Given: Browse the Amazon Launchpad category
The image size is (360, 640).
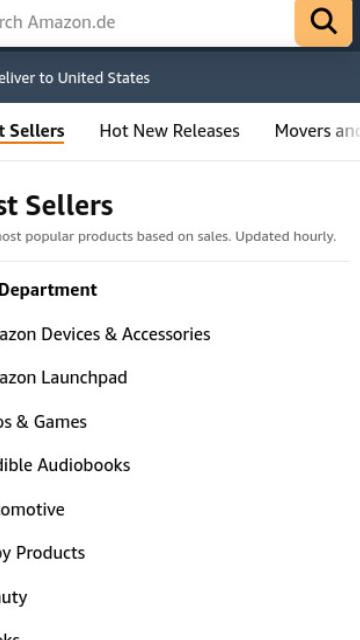Looking at the screenshot, I should tap(63, 378).
